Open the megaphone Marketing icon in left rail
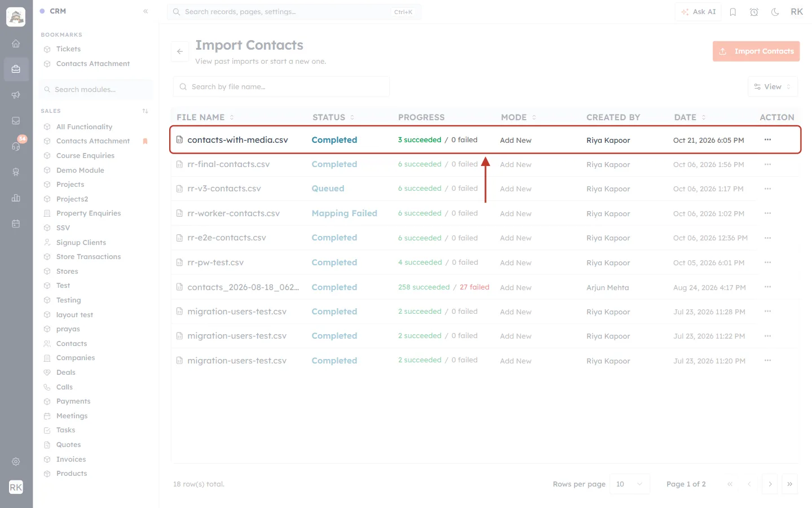 (16, 95)
